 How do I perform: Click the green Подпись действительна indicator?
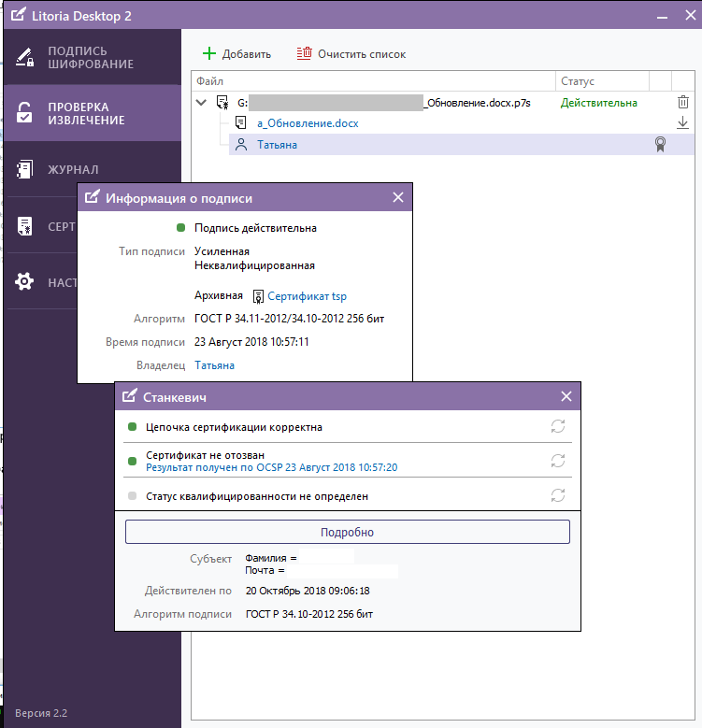[x=181, y=227]
